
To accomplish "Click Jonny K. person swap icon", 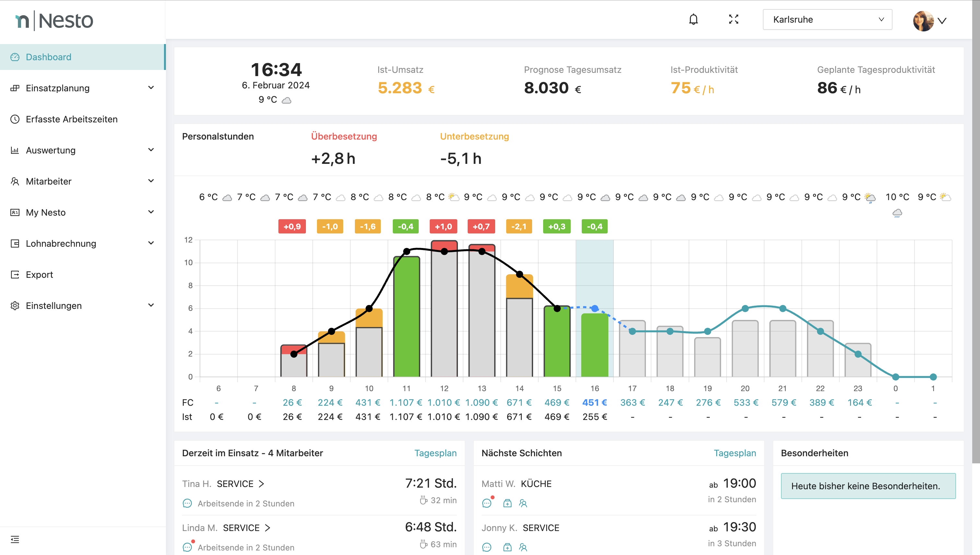I will click(x=523, y=547).
